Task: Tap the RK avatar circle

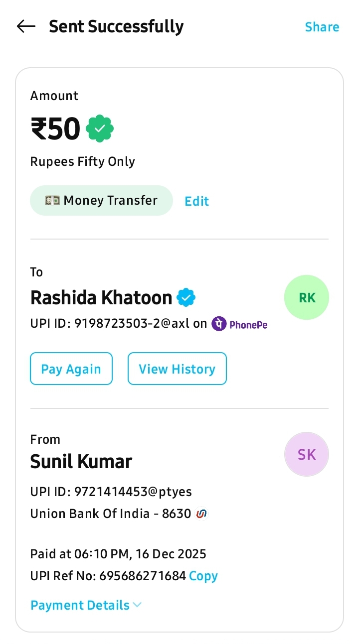Action: point(306,297)
